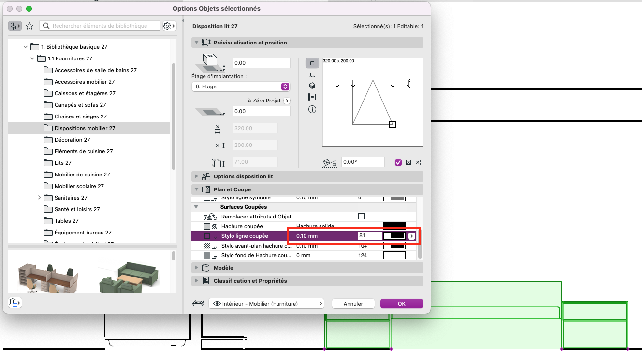
Task: Click the 0.10 mm value of Stylo ligne coupée
Action: (x=307, y=236)
